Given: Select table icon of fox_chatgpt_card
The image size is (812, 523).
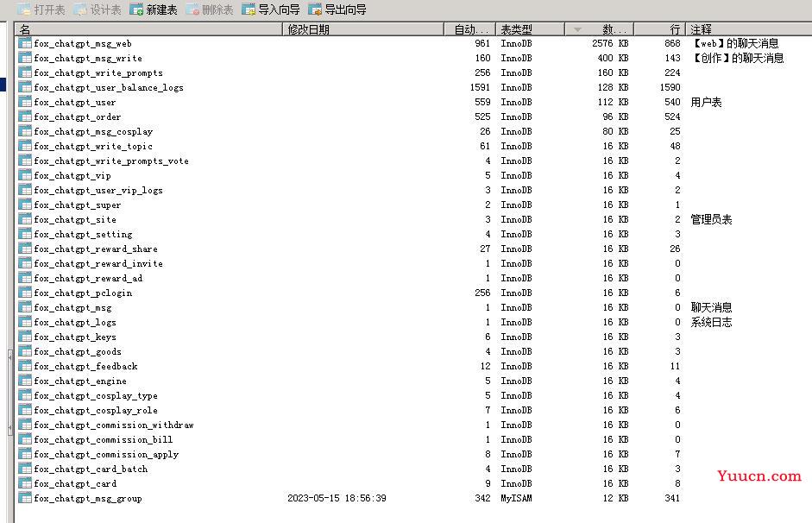Looking at the screenshot, I should pyautogui.click(x=25, y=483).
